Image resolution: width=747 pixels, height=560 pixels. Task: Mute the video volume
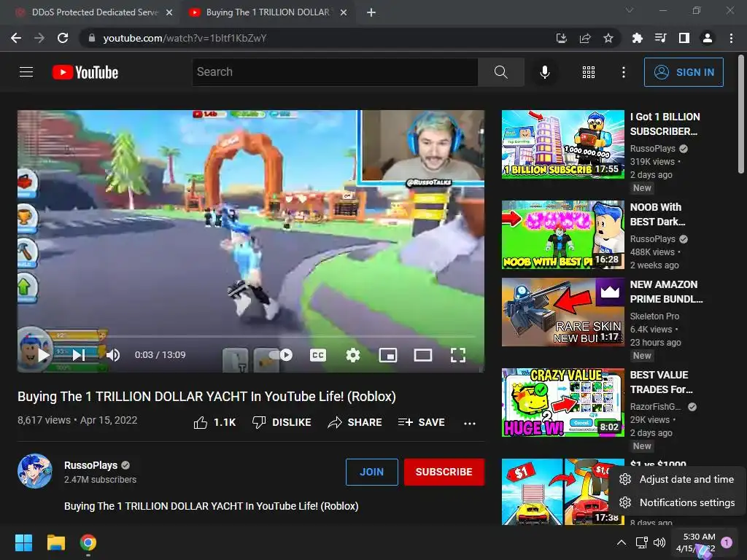point(113,355)
